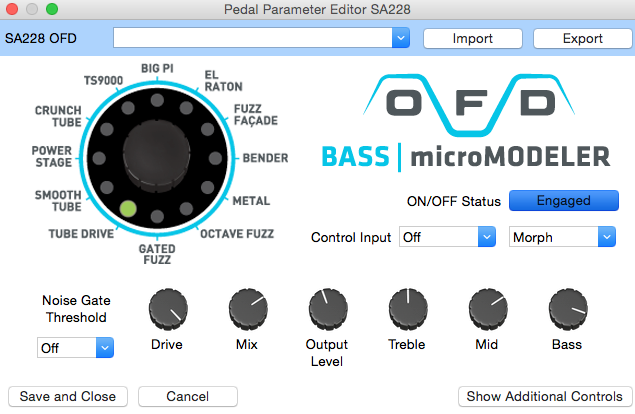The image size is (635, 414).
Task: Click Show Additional Controls
Action: click(x=545, y=396)
